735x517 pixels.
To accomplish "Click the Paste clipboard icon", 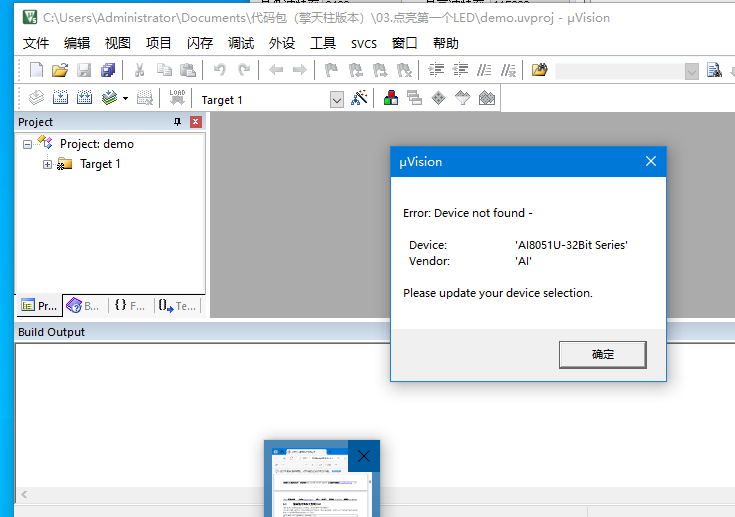I will (x=188, y=70).
